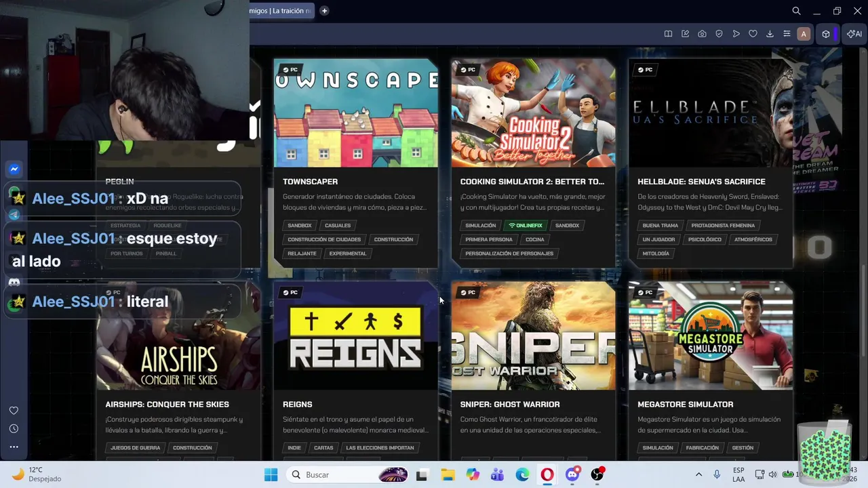Select the ATMOSFÉRICOS tag
Viewport: 868px width, 488px height.
point(753,239)
